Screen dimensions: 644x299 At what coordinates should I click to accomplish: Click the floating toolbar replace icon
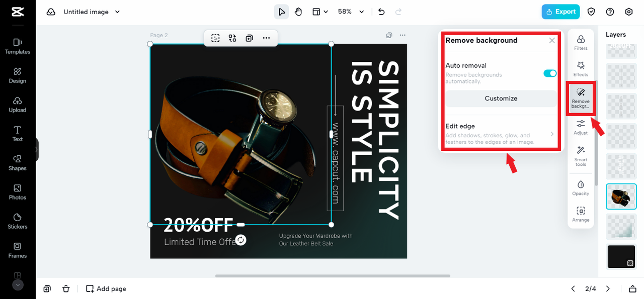pyautogui.click(x=232, y=38)
